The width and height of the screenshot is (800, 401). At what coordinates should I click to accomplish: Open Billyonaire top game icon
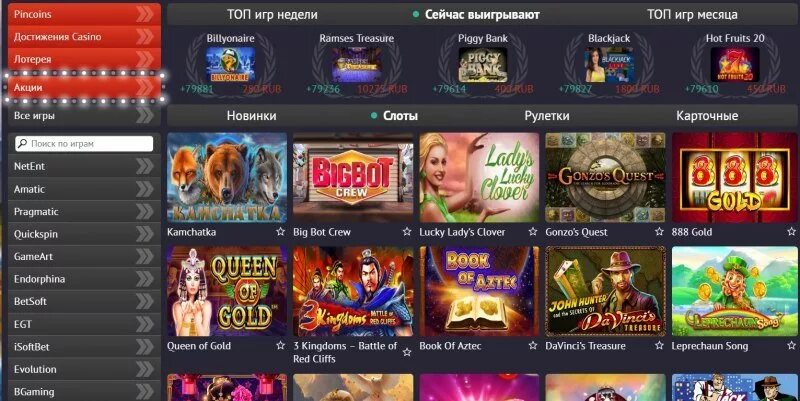(231, 65)
